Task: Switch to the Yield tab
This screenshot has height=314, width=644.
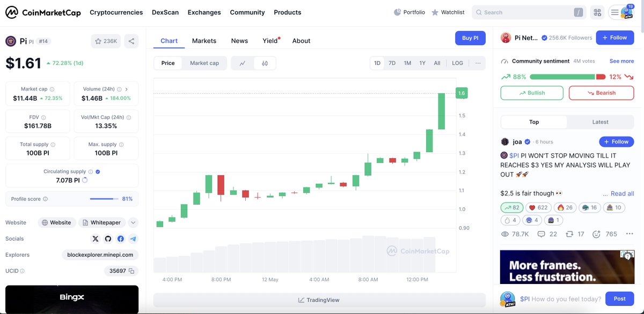Action: pos(270,41)
